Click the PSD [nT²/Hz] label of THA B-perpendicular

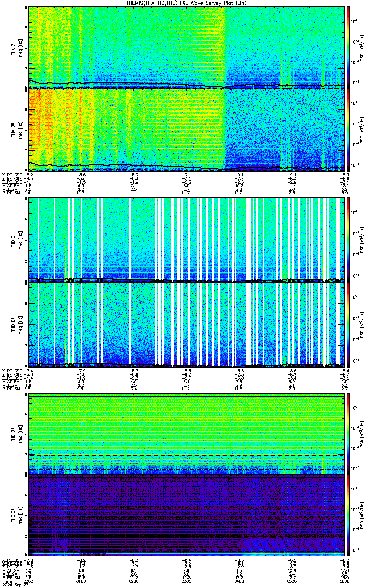[362, 47]
